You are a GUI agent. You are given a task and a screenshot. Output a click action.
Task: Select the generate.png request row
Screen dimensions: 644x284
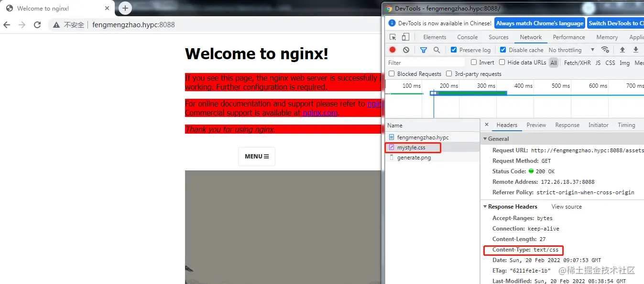click(432, 158)
